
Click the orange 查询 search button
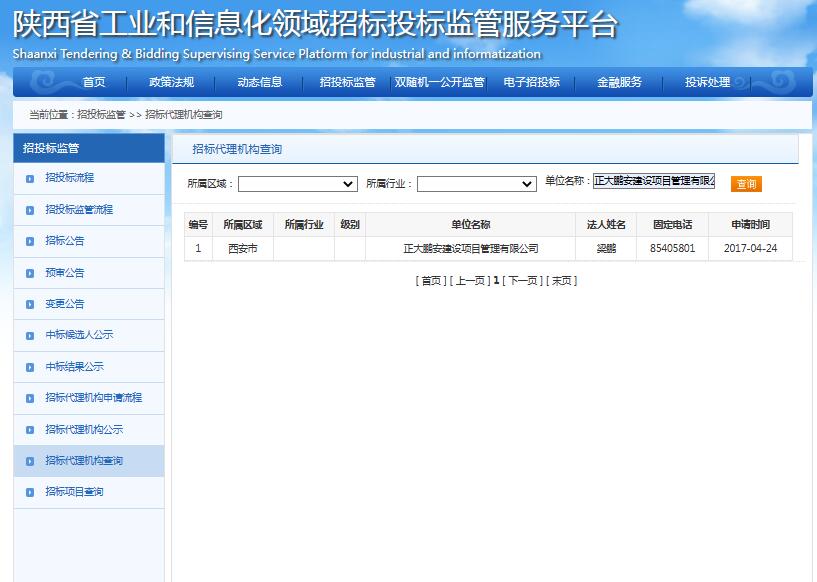[x=745, y=184]
